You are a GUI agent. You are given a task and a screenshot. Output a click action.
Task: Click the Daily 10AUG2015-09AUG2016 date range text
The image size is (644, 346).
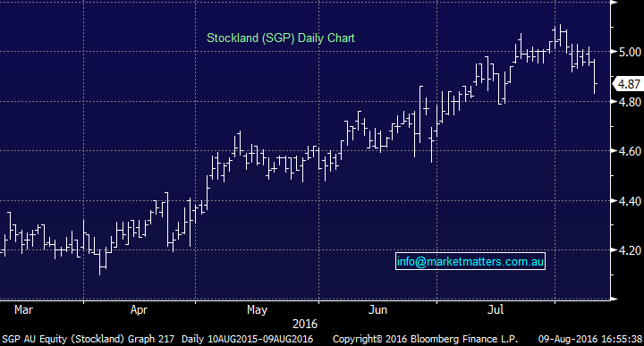point(247,339)
